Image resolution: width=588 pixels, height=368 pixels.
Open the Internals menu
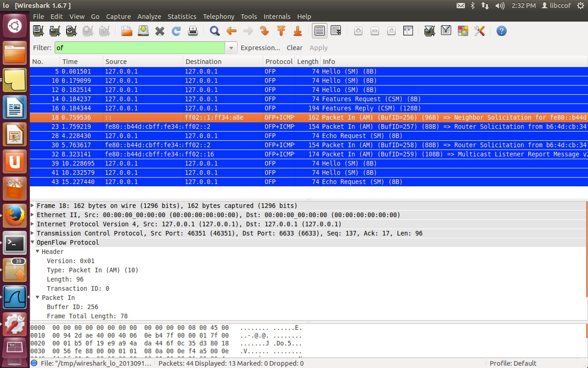(277, 16)
